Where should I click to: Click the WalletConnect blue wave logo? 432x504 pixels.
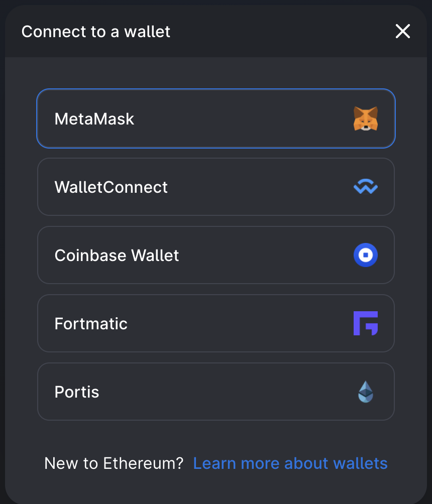[365, 187]
